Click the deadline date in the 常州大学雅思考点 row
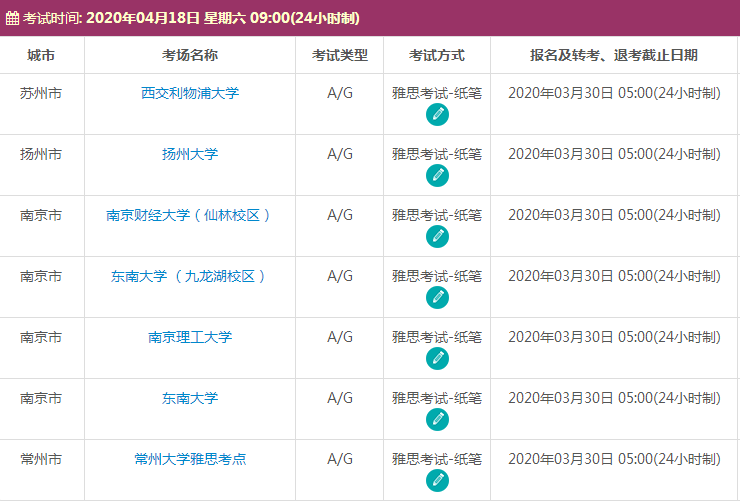 pos(614,459)
